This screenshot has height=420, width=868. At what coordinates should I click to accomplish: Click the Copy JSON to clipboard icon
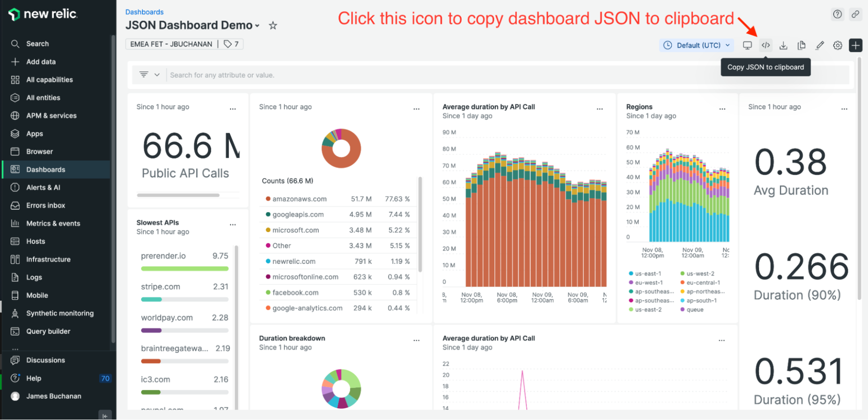point(765,45)
